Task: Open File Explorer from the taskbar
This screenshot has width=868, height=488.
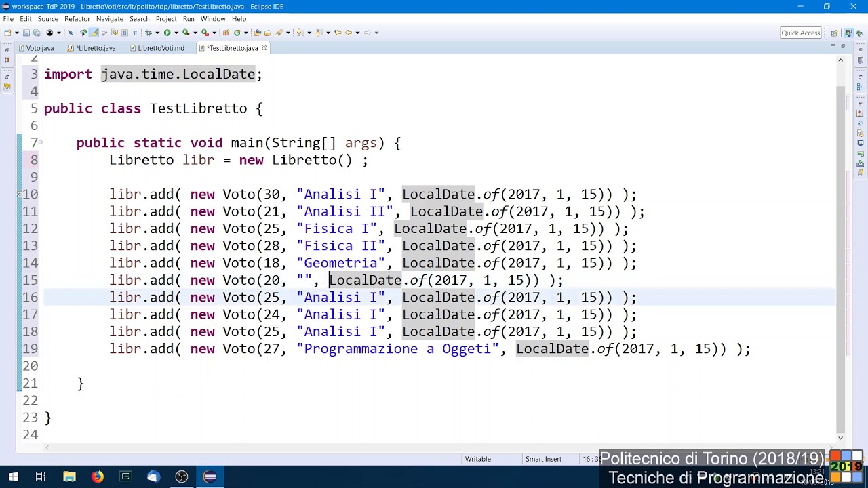Action: (69, 477)
